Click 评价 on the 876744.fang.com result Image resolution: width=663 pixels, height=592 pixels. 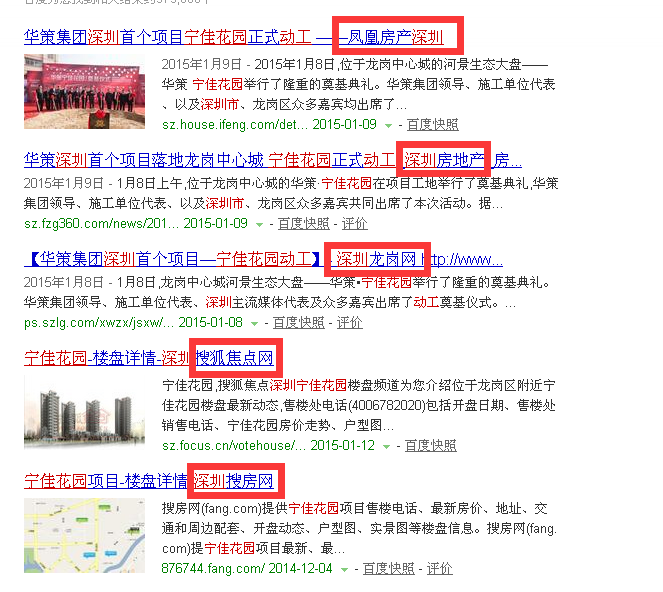(x=439, y=569)
